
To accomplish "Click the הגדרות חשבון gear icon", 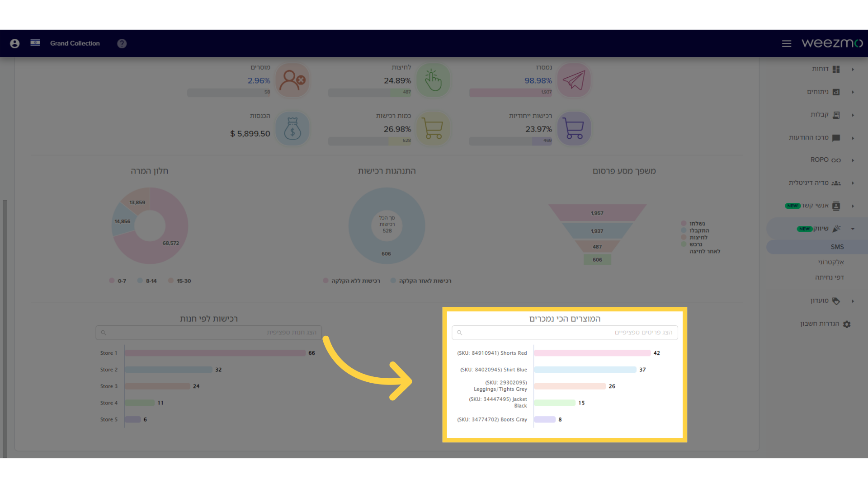I will 847,324.
